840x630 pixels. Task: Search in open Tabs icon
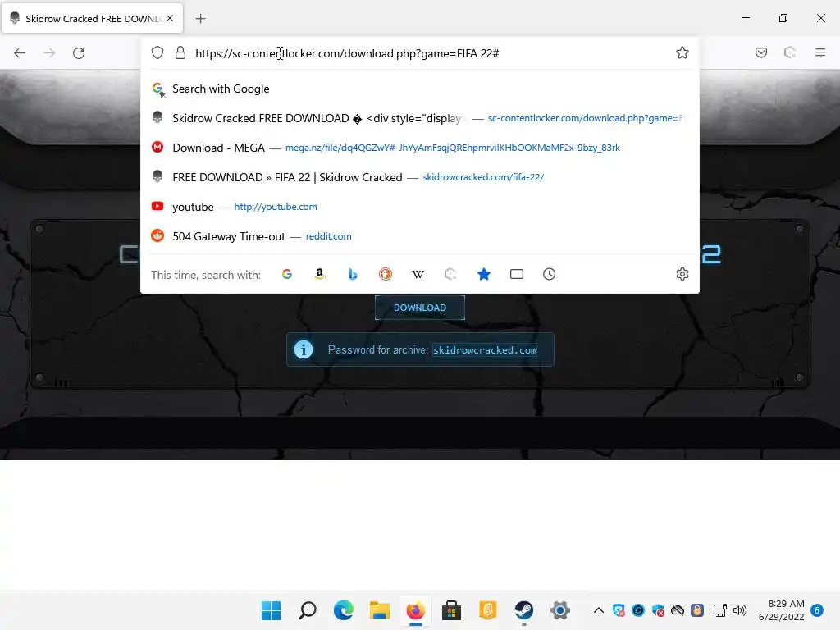click(517, 274)
